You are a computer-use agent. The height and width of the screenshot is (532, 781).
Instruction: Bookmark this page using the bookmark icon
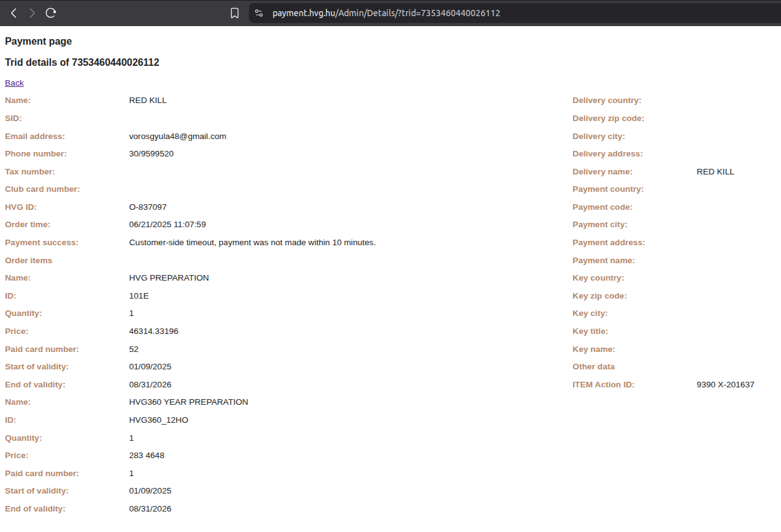(235, 13)
